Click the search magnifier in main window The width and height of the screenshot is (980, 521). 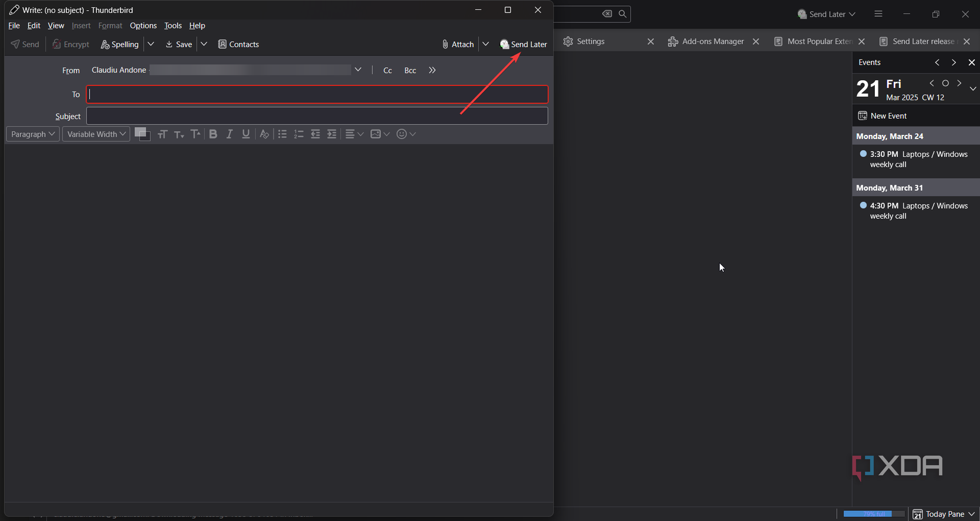[622, 14]
